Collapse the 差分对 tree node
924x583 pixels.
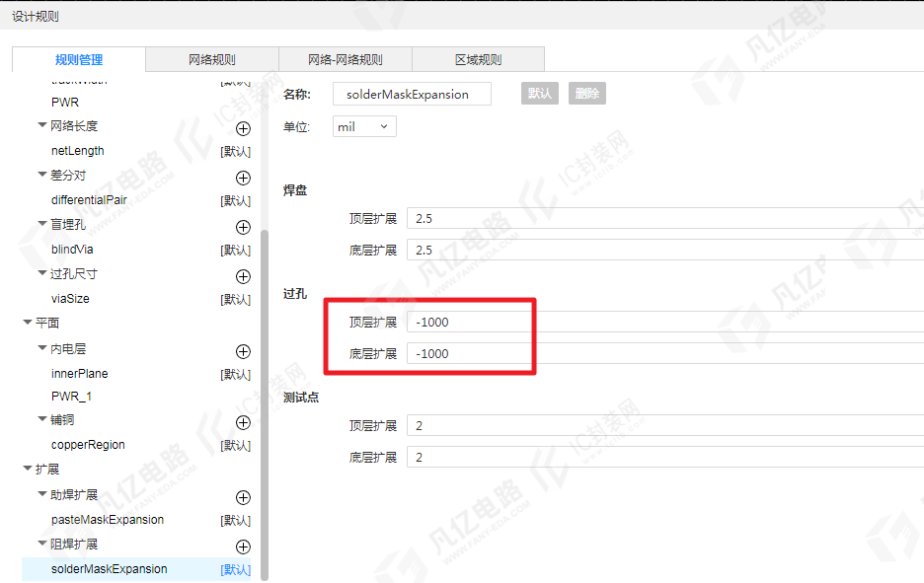pyautogui.click(x=41, y=175)
